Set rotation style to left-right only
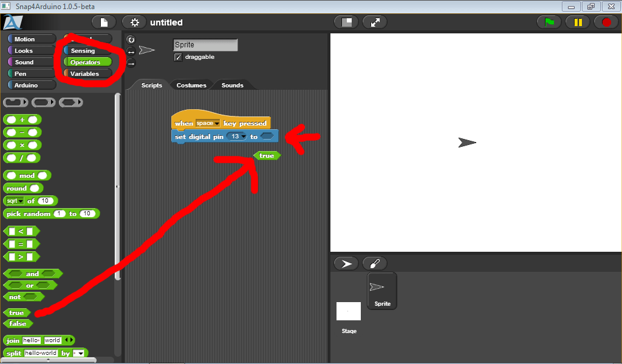 [131, 52]
